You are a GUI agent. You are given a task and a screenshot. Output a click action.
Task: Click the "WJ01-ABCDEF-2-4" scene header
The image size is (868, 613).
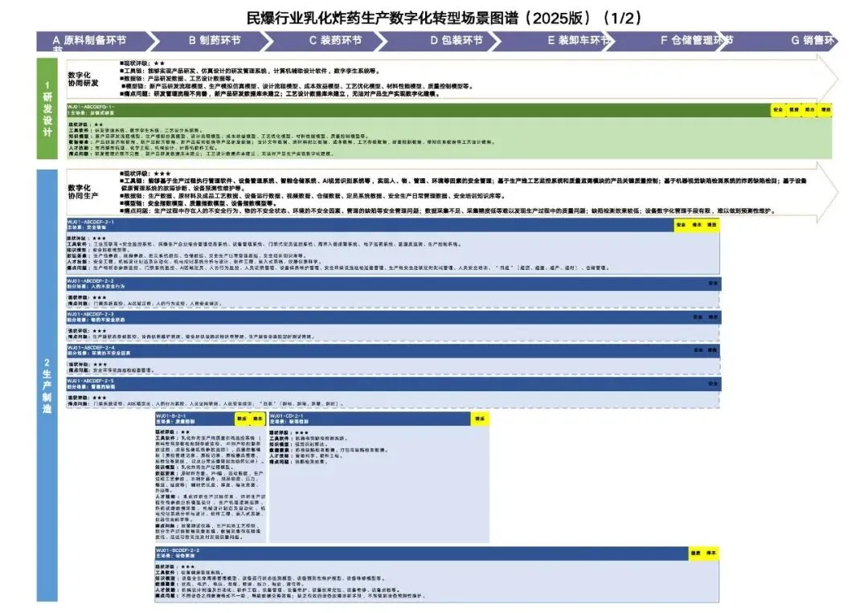(x=394, y=350)
